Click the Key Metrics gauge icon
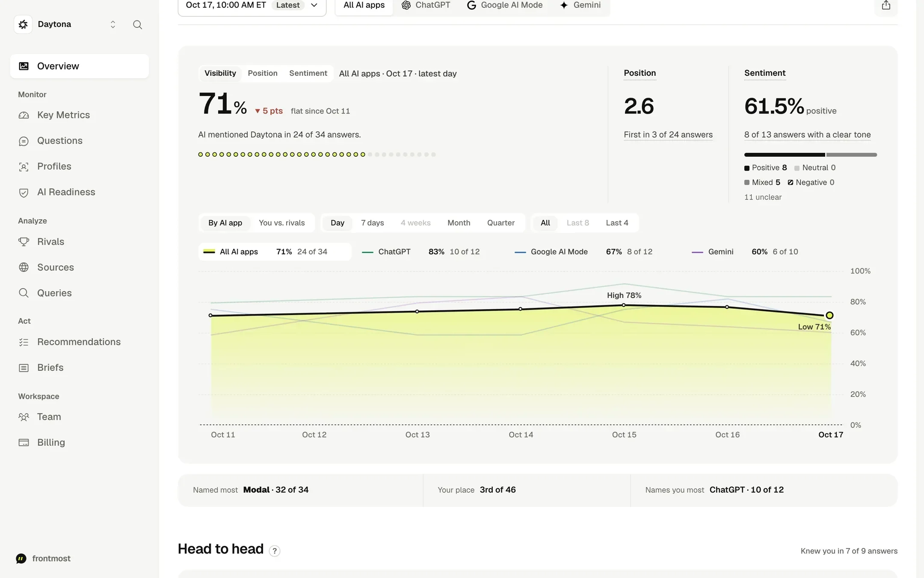The image size is (924, 578). [24, 115]
